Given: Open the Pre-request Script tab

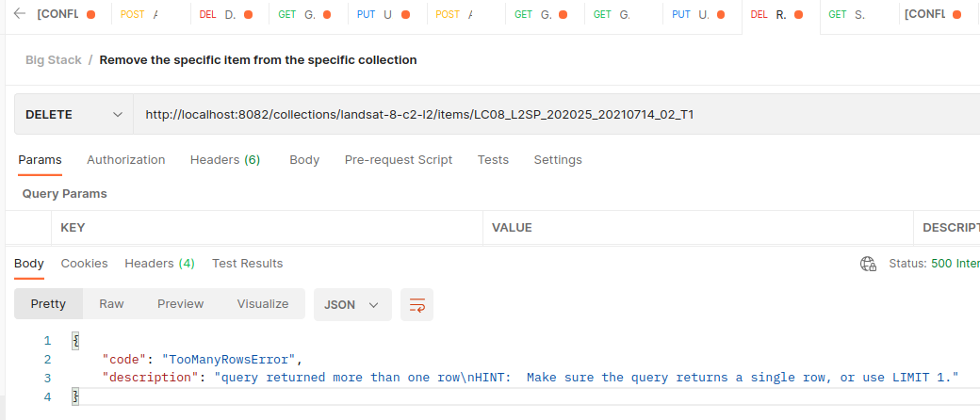Looking at the screenshot, I should click(x=399, y=160).
